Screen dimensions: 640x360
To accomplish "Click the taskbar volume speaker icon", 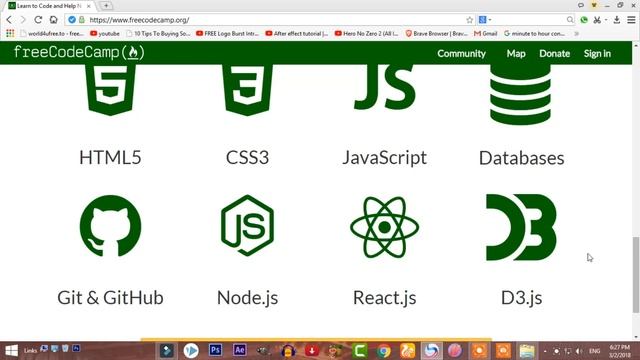I will coord(579,351).
